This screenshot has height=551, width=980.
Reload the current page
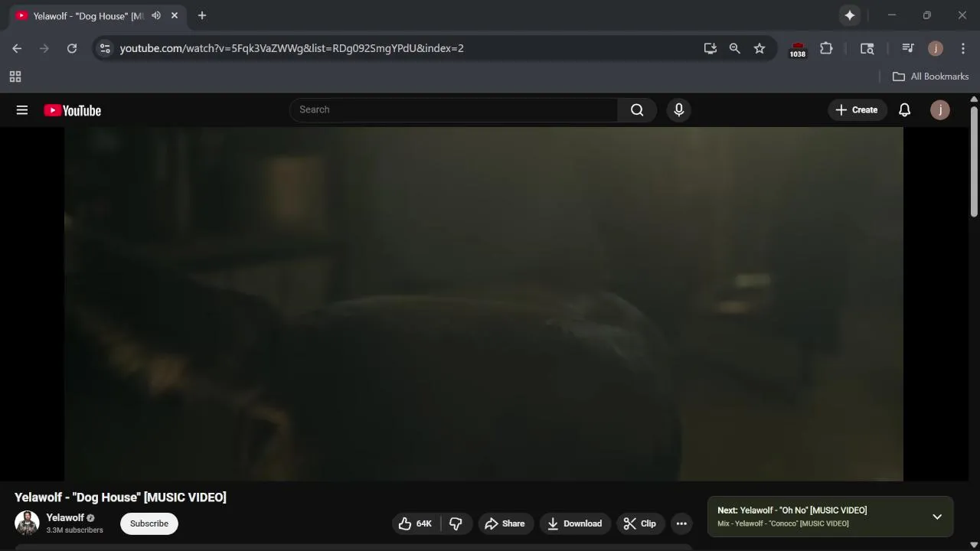72,48
